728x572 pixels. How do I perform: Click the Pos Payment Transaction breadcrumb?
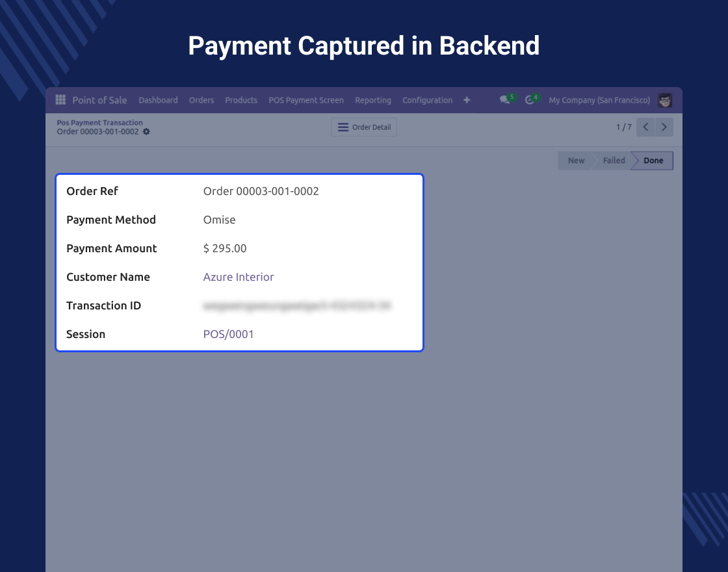99,122
